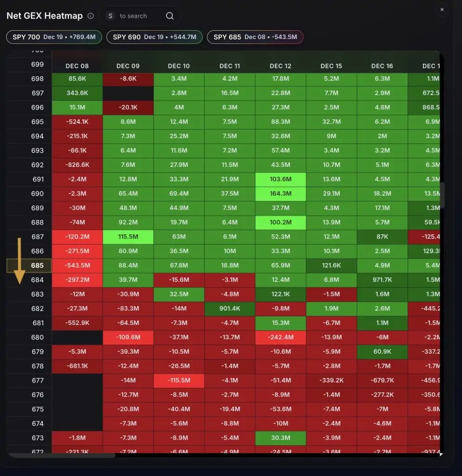
Task: Click the -74M cell at strike 688
Action: pos(77,222)
